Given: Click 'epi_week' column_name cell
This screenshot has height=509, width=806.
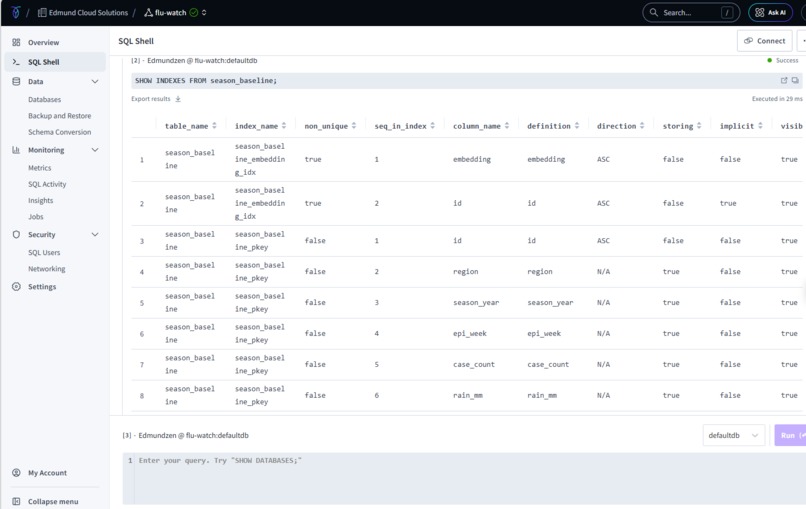Looking at the screenshot, I should coord(470,333).
